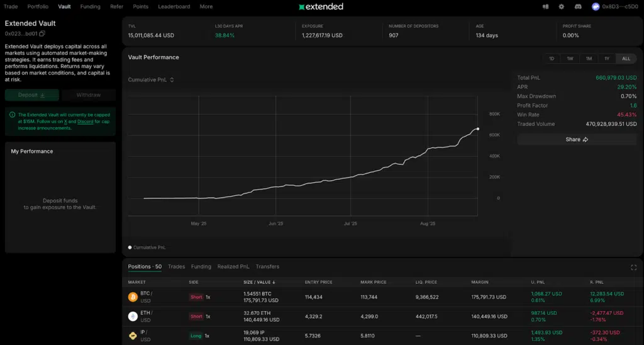Click the Cumulative PnL legend dot

coord(130,247)
